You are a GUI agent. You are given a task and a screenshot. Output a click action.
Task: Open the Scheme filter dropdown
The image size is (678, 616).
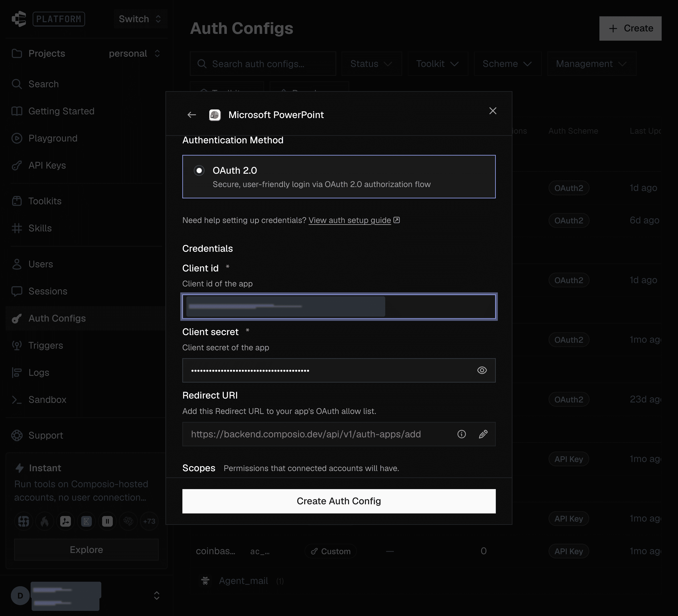click(x=508, y=64)
